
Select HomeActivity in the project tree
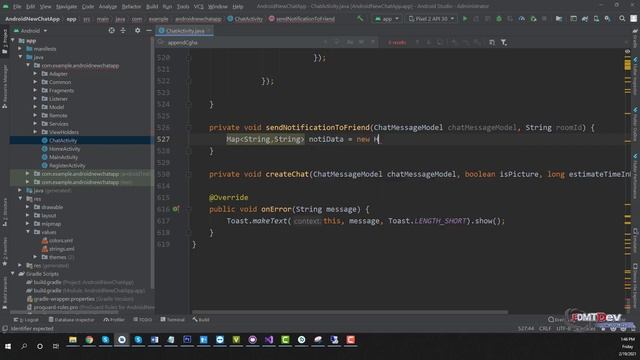coord(64,149)
